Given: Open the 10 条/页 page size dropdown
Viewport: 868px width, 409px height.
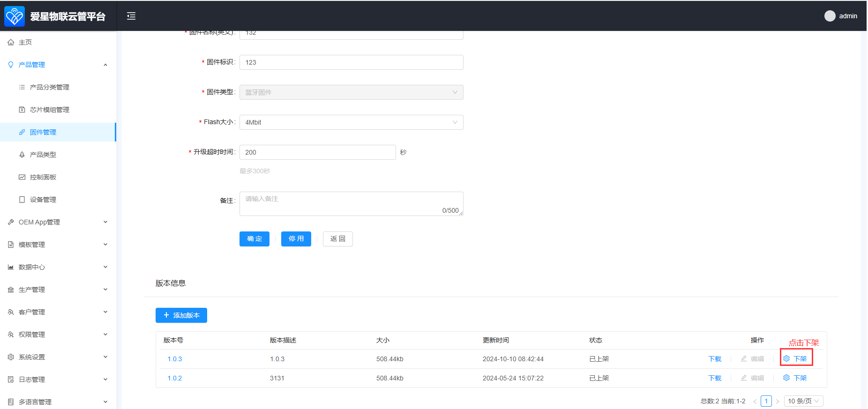Looking at the screenshot, I should (804, 401).
